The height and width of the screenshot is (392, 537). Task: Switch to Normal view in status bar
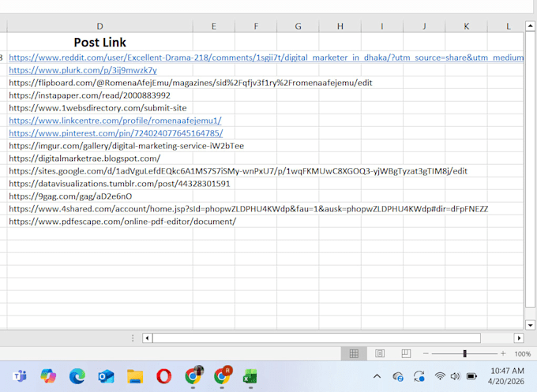[x=354, y=353]
